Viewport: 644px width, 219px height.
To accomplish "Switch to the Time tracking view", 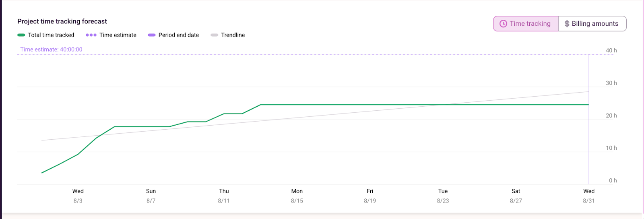I will pos(526,24).
